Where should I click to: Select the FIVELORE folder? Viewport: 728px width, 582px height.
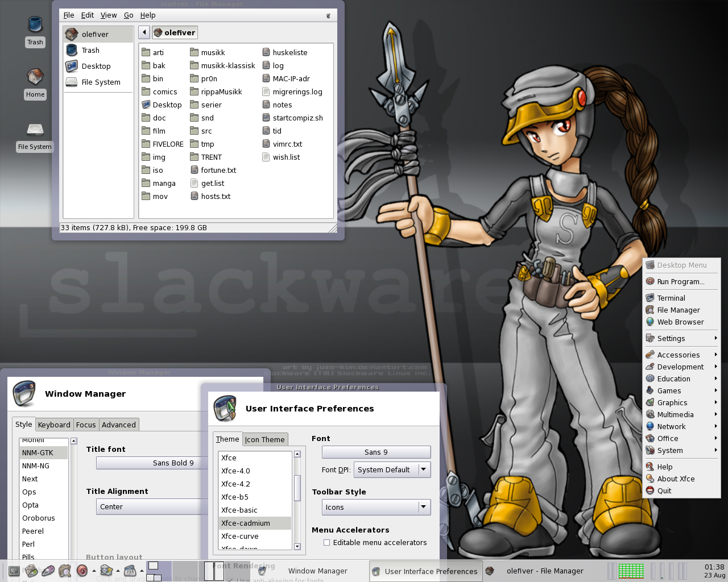[163, 144]
